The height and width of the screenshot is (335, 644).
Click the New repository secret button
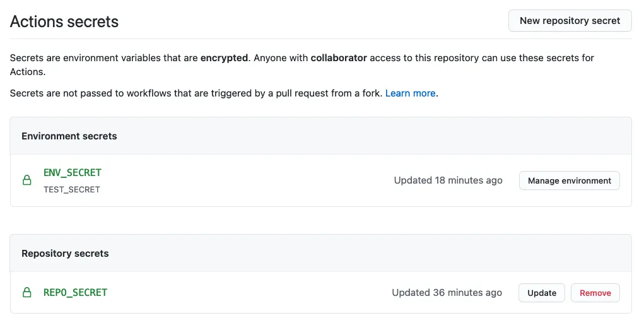point(570,21)
